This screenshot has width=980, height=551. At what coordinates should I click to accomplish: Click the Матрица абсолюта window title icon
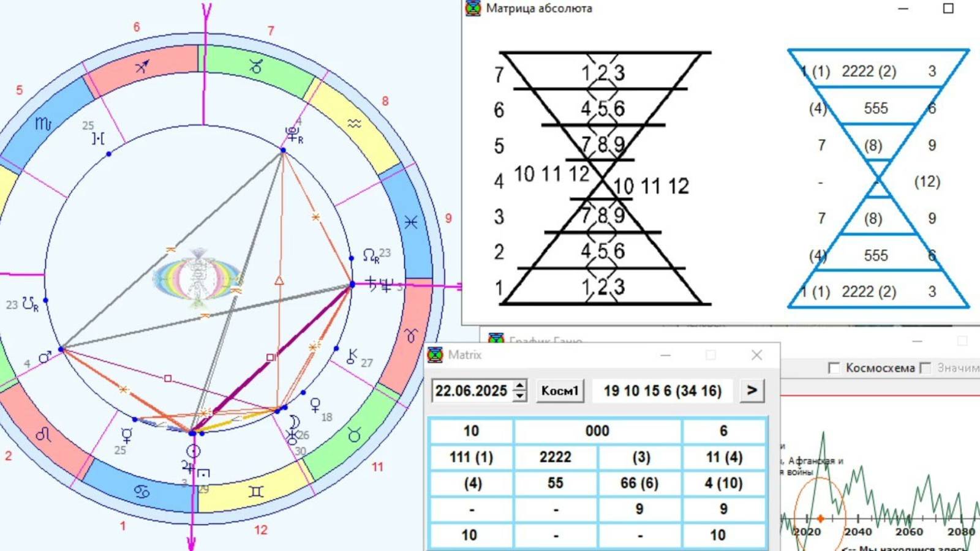coord(473,8)
